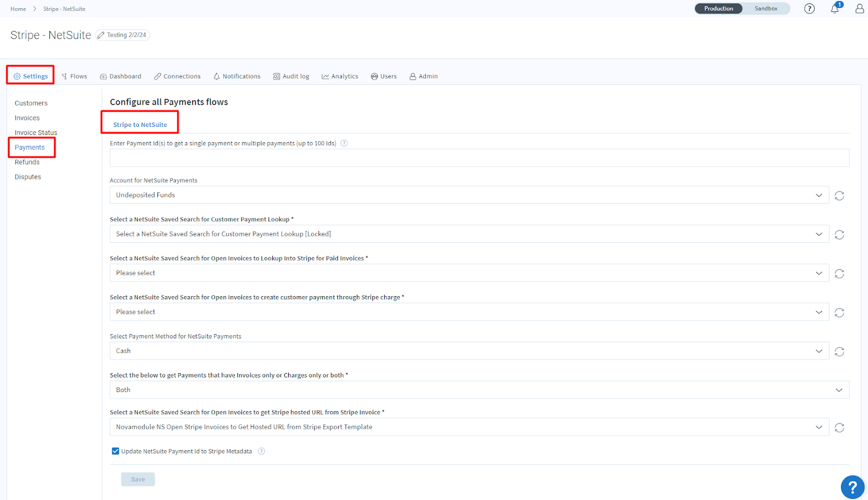Open Refunds settings section
The width and height of the screenshot is (868, 500).
27,162
